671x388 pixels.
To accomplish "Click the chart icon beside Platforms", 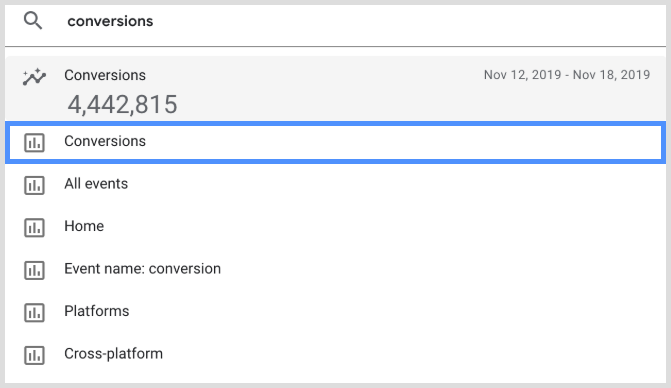I will click(x=34, y=312).
